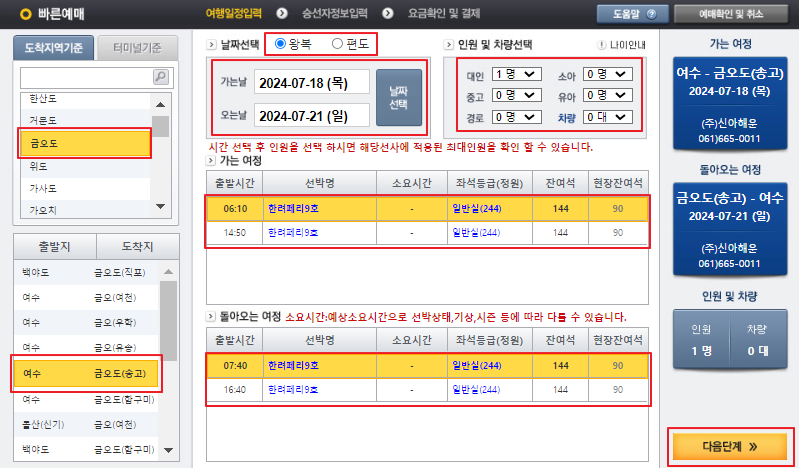Click the 날짜선택 date button
Image resolution: width=799 pixels, height=468 pixels.
click(399, 97)
